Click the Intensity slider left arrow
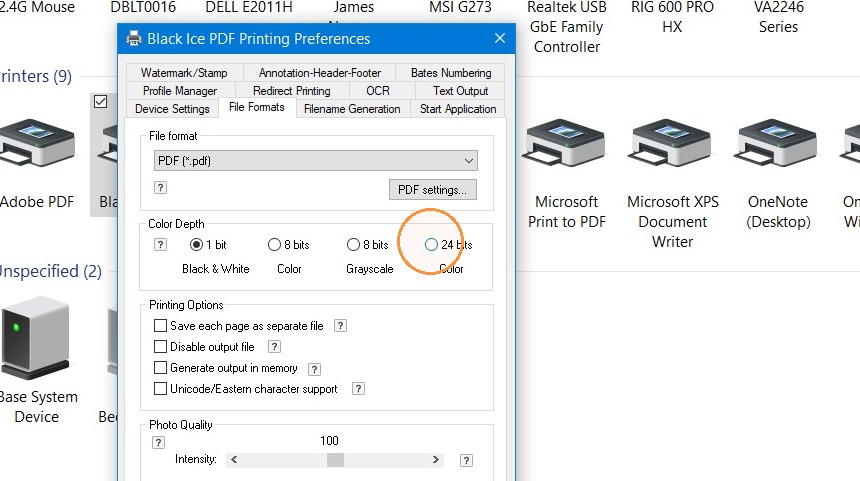 tap(234, 460)
